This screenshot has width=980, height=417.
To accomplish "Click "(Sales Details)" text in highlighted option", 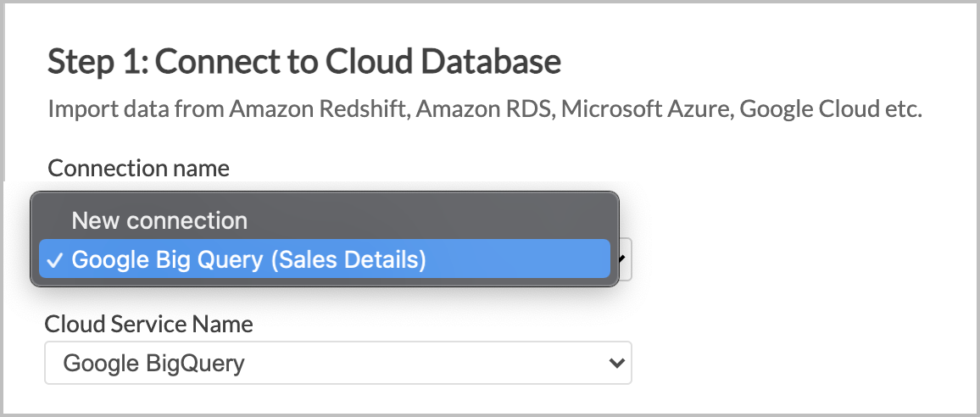I will (348, 259).
